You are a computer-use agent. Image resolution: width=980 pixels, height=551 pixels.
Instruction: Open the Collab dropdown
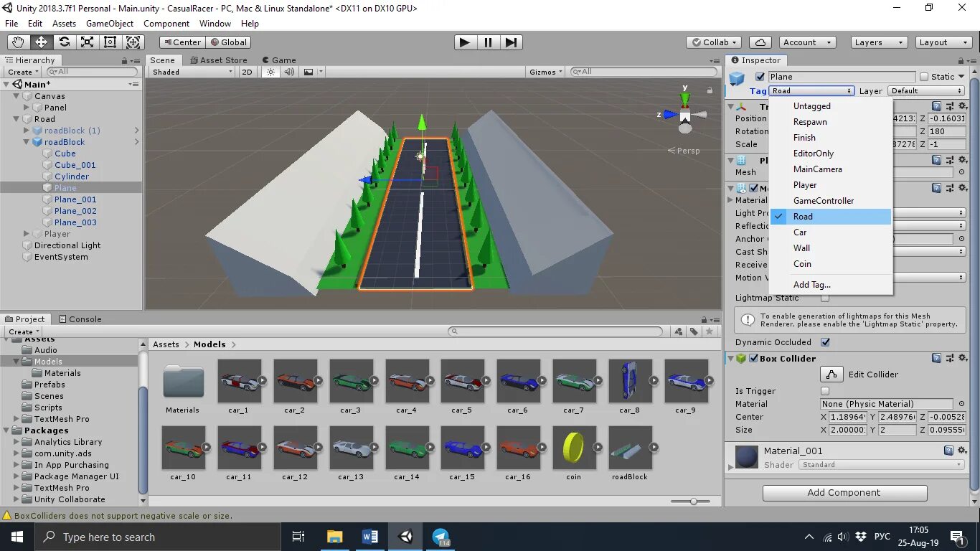[x=715, y=42]
